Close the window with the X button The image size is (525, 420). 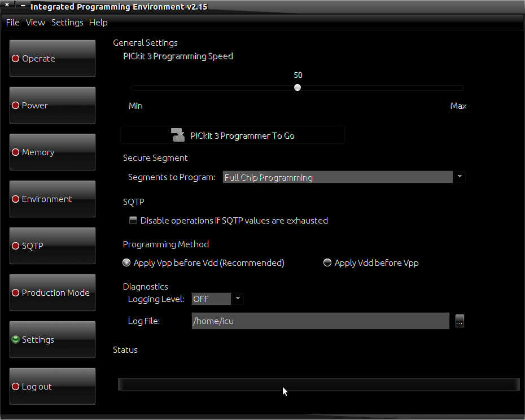[7, 5]
